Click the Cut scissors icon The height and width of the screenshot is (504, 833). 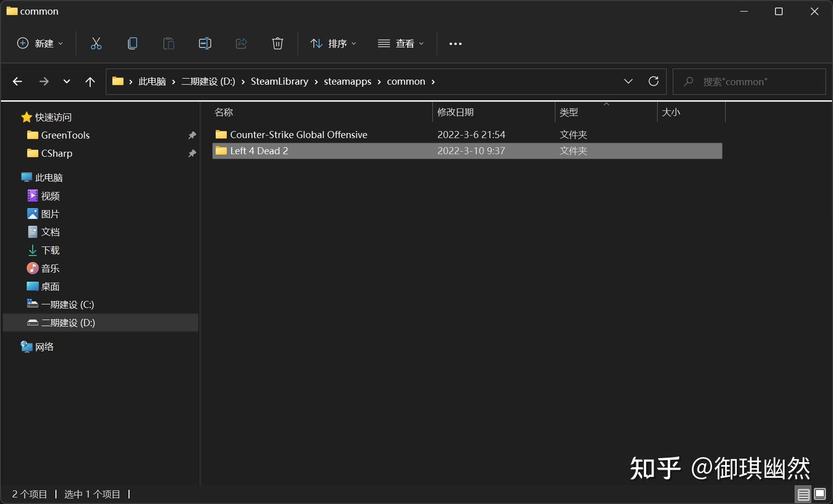[96, 43]
